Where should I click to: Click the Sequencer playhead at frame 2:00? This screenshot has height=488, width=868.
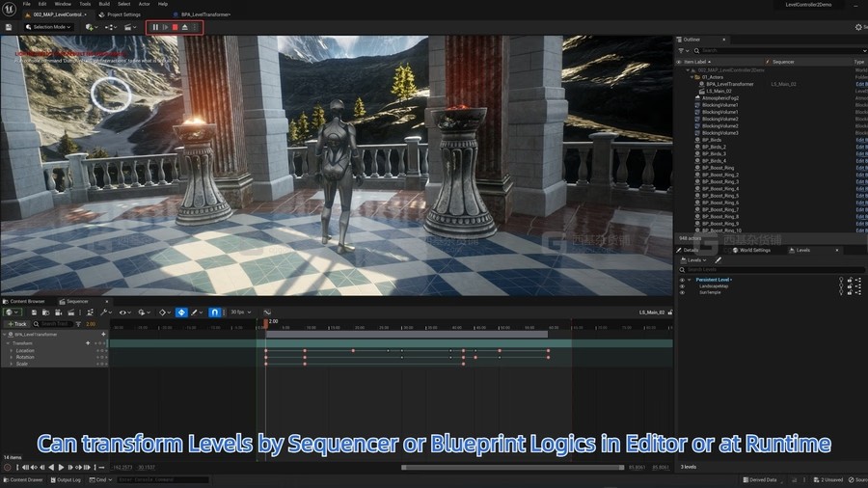pyautogui.click(x=267, y=322)
